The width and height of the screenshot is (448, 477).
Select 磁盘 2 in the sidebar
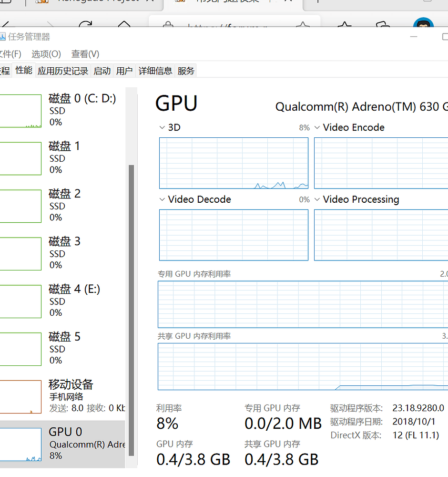[62, 206]
